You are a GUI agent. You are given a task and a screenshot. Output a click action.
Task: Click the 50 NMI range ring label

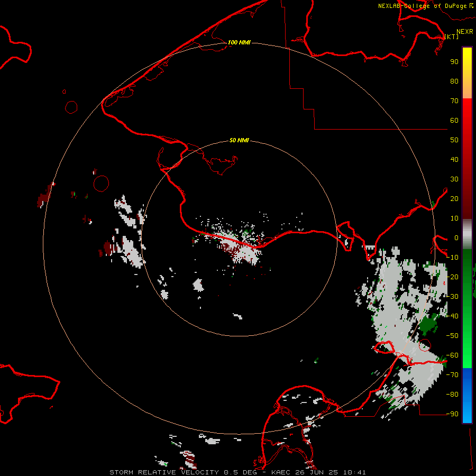[x=239, y=140]
